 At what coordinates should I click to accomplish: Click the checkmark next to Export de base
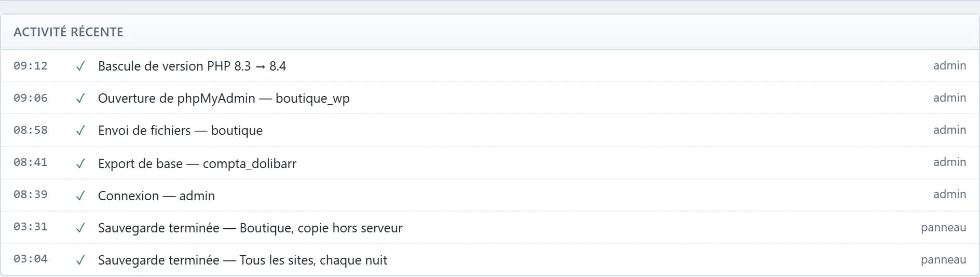[x=80, y=163]
